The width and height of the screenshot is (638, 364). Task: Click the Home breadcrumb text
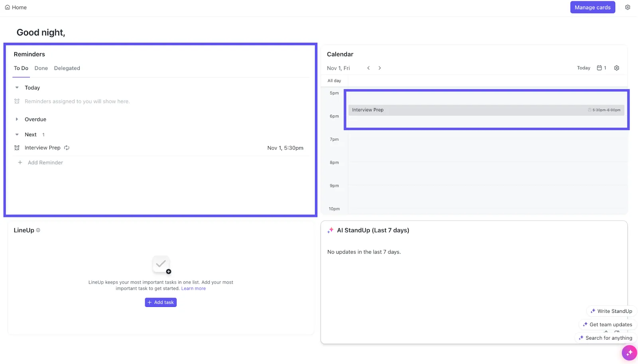click(19, 7)
